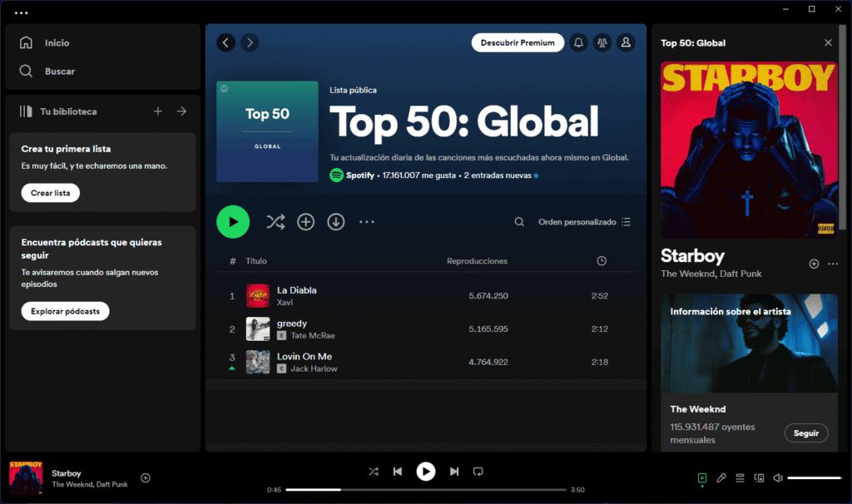The image size is (852, 504).
Task: Open artist Jack Harlow link
Action: [x=314, y=368]
